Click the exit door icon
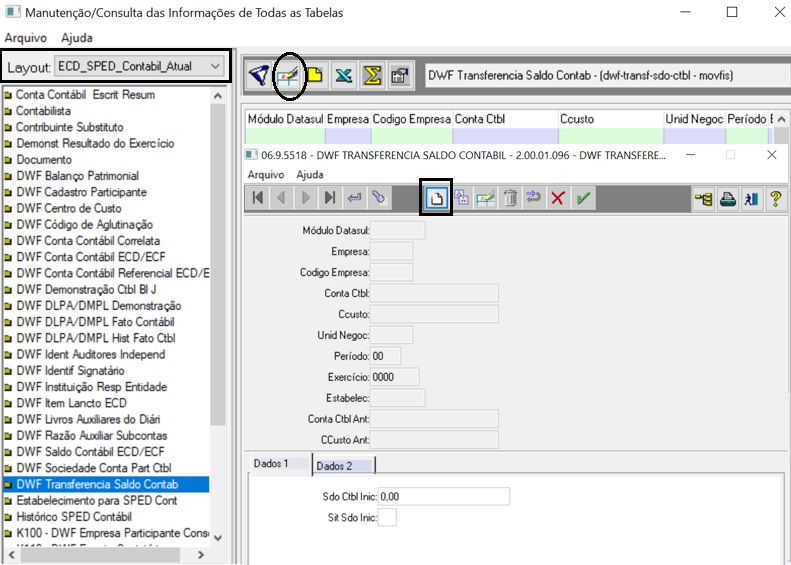 pyautogui.click(x=752, y=199)
